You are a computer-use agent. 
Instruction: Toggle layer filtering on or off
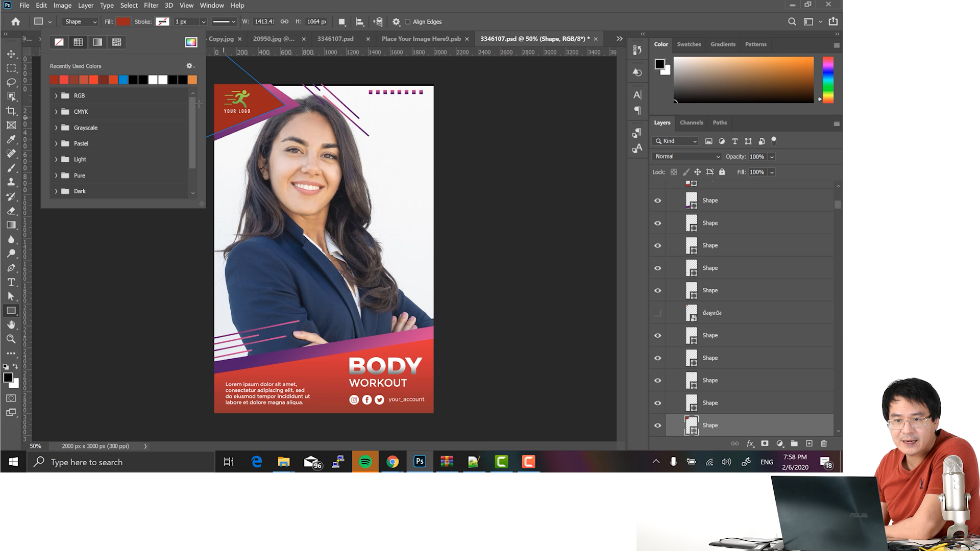tap(774, 140)
